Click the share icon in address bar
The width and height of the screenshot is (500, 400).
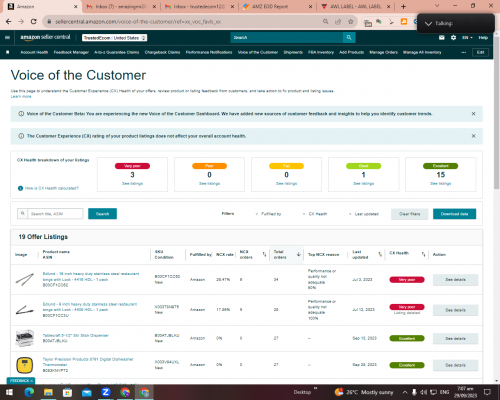pyautogui.click(x=338, y=22)
